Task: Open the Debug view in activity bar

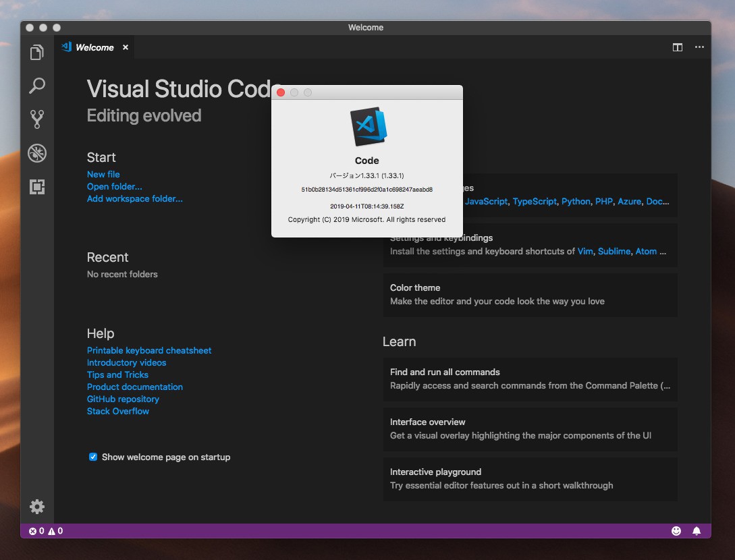Action: point(37,153)
